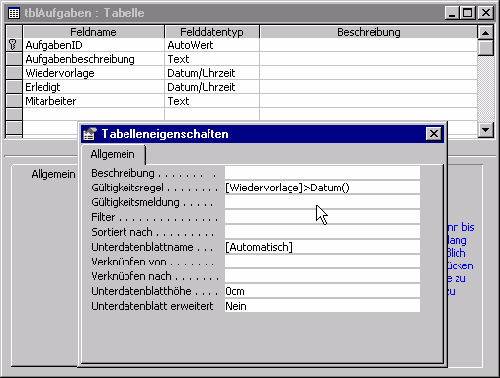Click the Gültigkeitsregel field with [Wiedervorlage]>Datum()
The width and height of the screenshot is (500, 378).
(x=322, y=188)
